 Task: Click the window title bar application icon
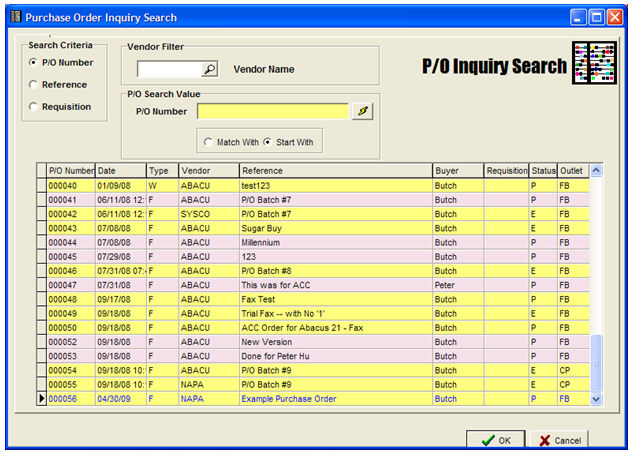[14, 17]
